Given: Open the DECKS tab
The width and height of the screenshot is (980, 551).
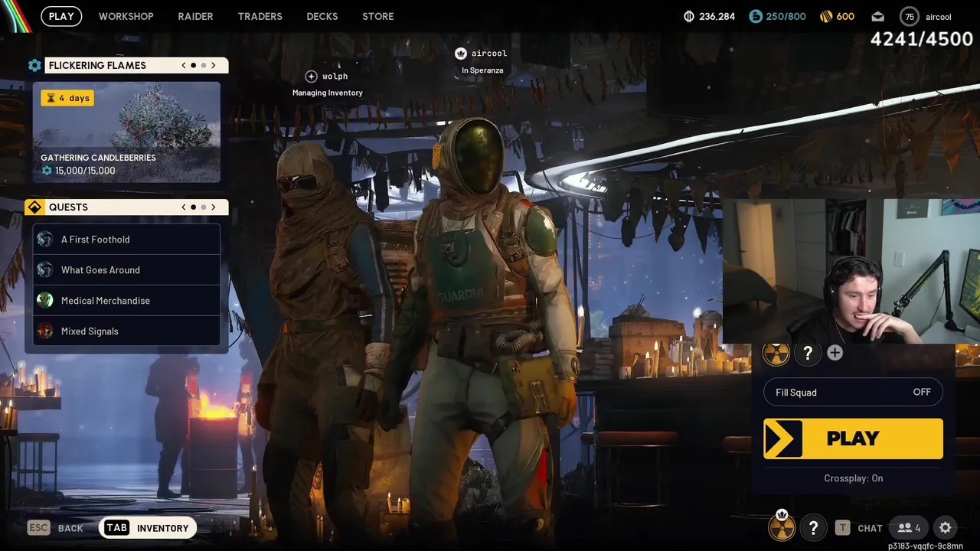Looking at the screenshot, I should pos(322,16).
